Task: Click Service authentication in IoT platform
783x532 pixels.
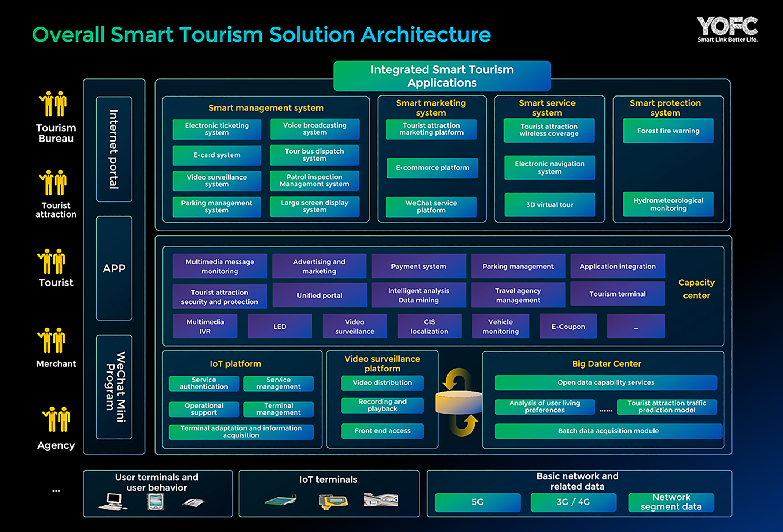Action: click(x=204, y=383)
